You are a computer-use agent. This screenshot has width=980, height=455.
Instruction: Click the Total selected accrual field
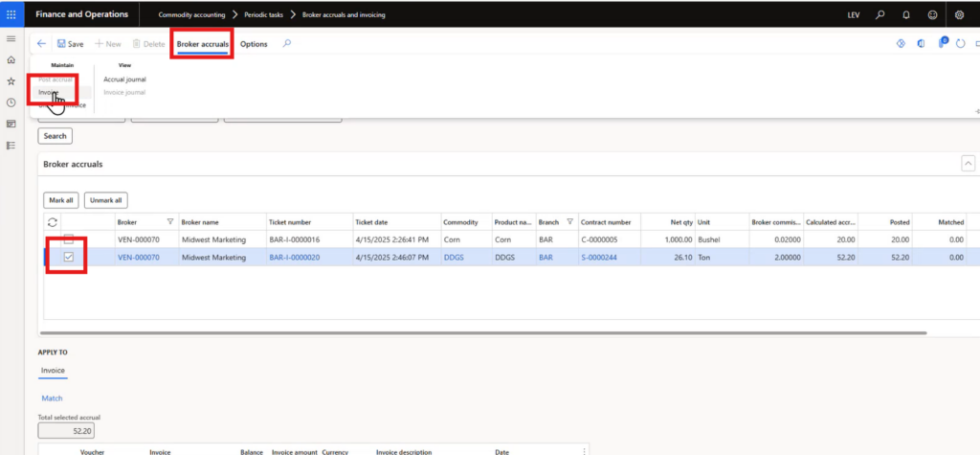[x=66, y=431]
